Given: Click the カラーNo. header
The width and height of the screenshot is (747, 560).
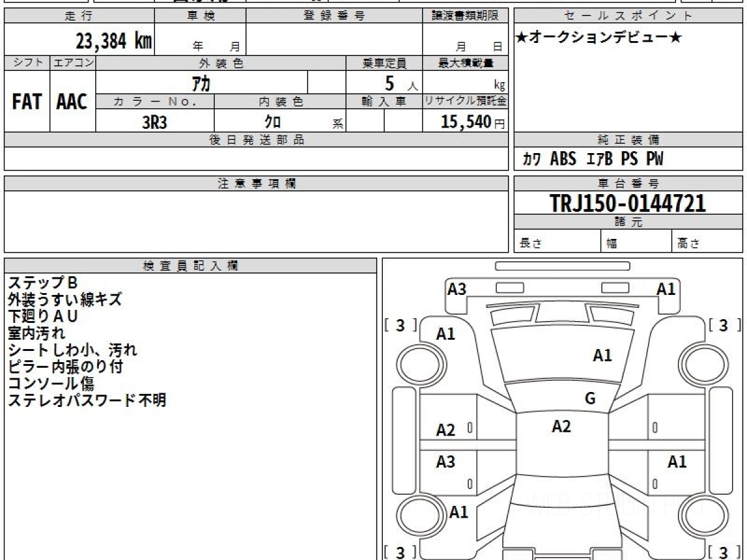Looking at the screenshot, I should tap(155, 102).
